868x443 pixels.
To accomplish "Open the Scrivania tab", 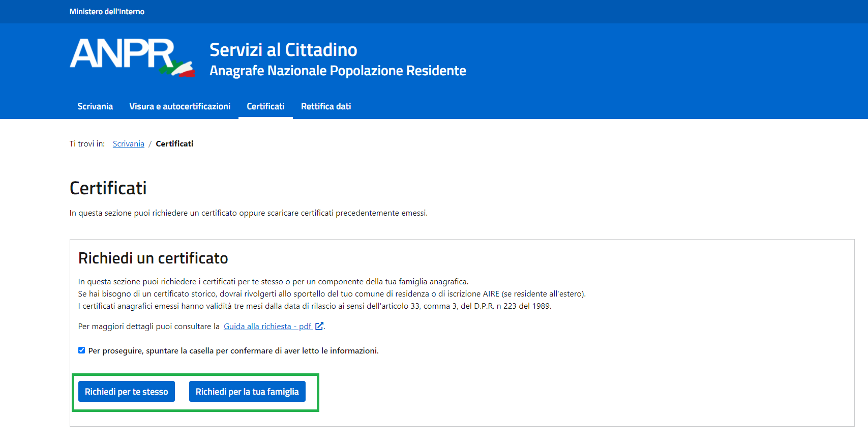I will (x=95, y=106).
